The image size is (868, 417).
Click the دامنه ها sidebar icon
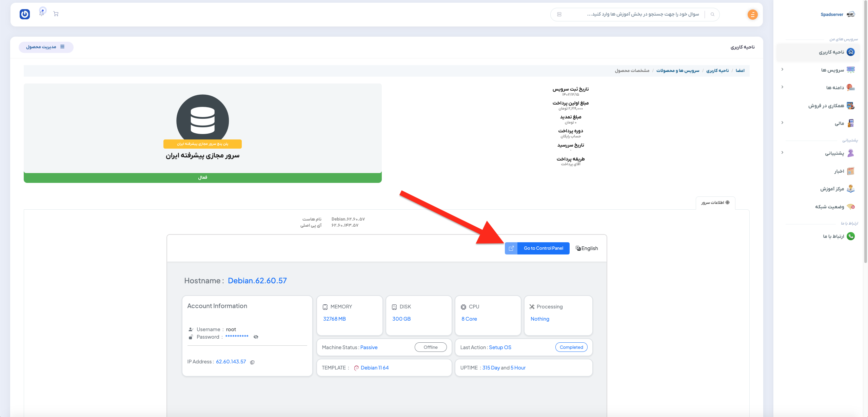coord(851,88)
